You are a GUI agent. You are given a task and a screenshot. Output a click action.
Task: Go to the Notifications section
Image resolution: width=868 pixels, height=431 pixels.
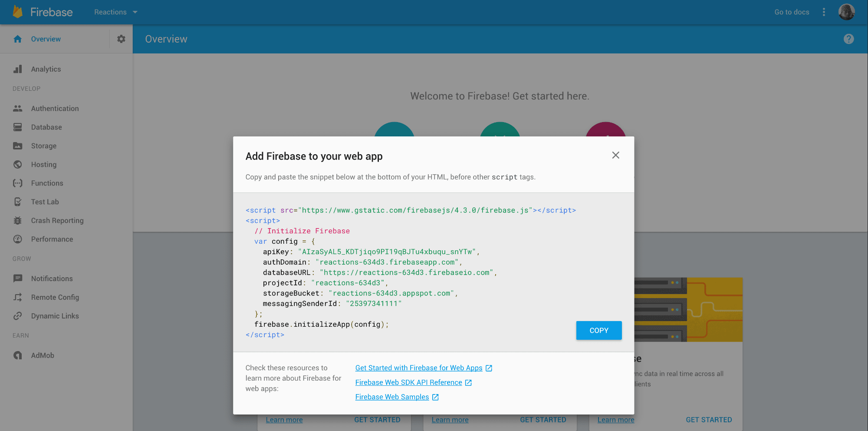tap(52, 278)
